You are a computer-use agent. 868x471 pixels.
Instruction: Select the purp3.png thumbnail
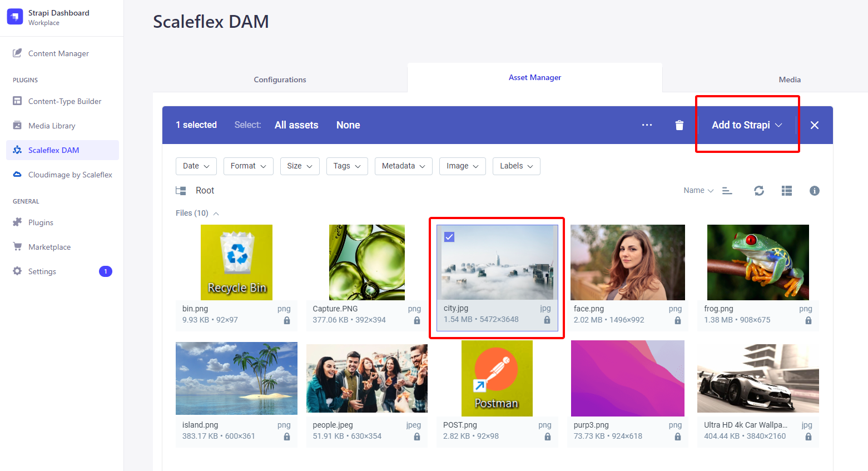click(628, 379)
